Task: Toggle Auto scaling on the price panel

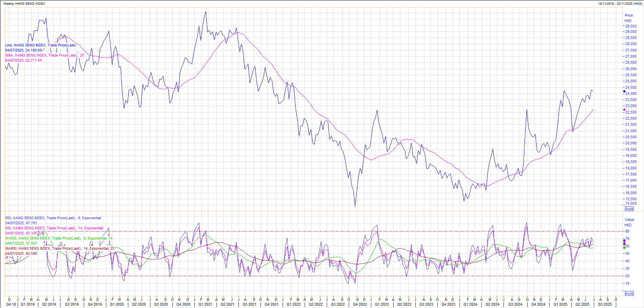Action: (x=629, y=209)
